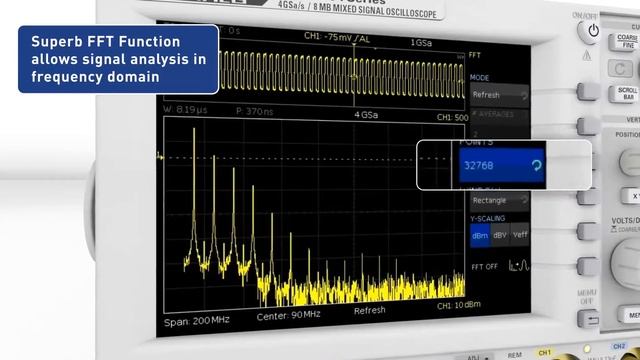
Task: Click the VOLTS/DIV rotary knob
Action: tap(626, 264)
